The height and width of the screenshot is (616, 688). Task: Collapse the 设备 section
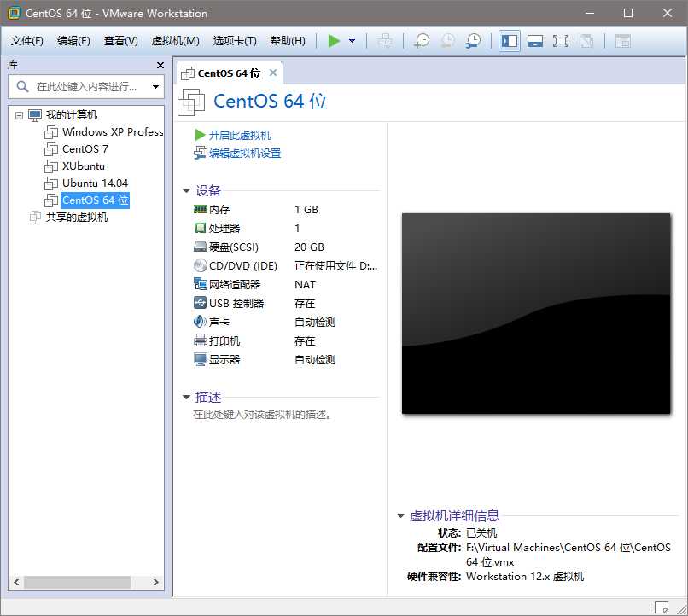pos(186,191)
